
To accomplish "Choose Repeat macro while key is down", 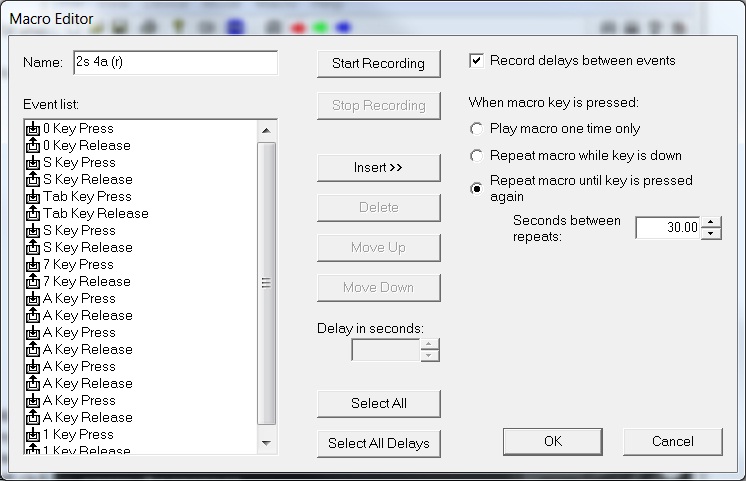I will (x=476, y=156).
